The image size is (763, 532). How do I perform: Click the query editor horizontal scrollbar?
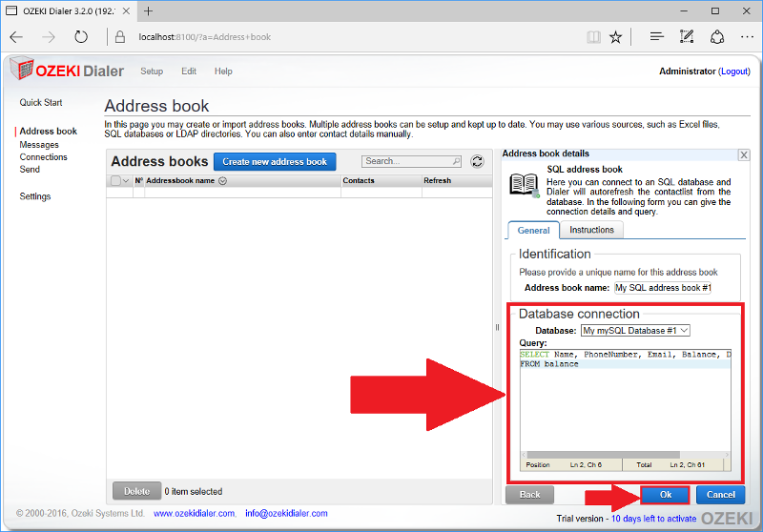coord(620,455)
